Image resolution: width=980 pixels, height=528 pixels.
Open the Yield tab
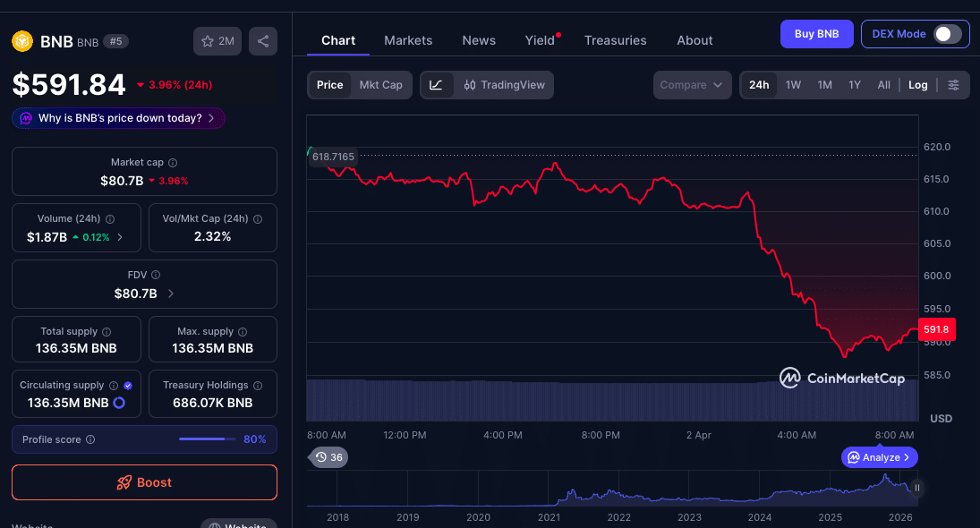[540, 40]
